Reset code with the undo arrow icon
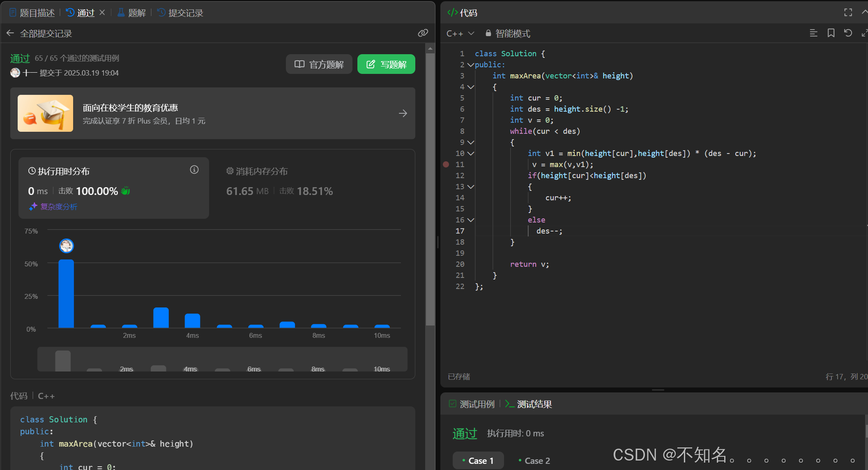868x470 pixels. pyautogui.click(x=848, y=33)
